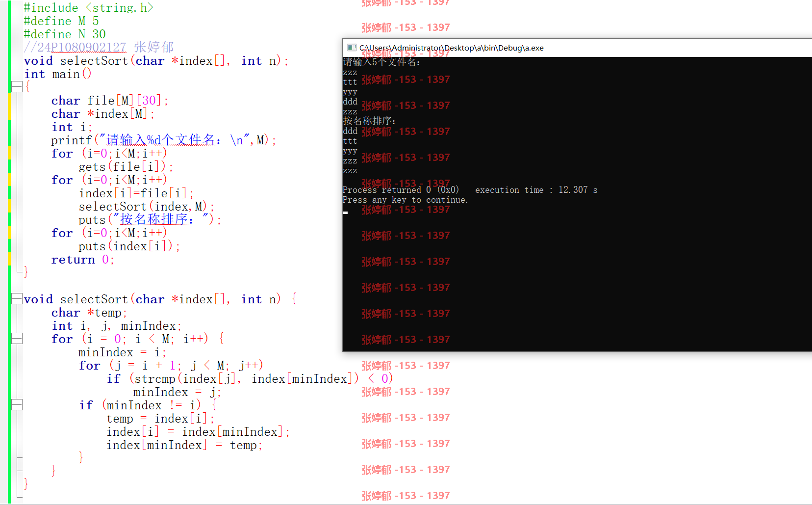The height and width of the screenshot is (505, 812).
Task: Click the 'char *temp;' declaration
Action: point(89,313)
